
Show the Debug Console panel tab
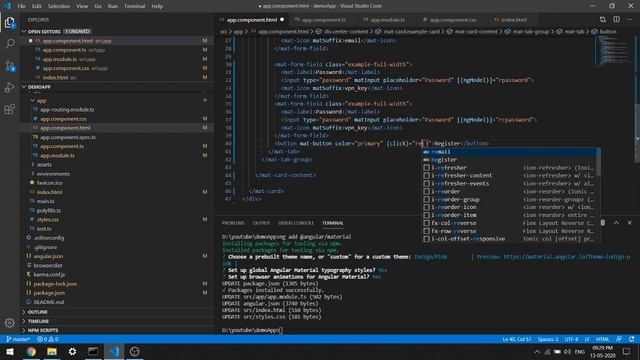tap(296, 223)
